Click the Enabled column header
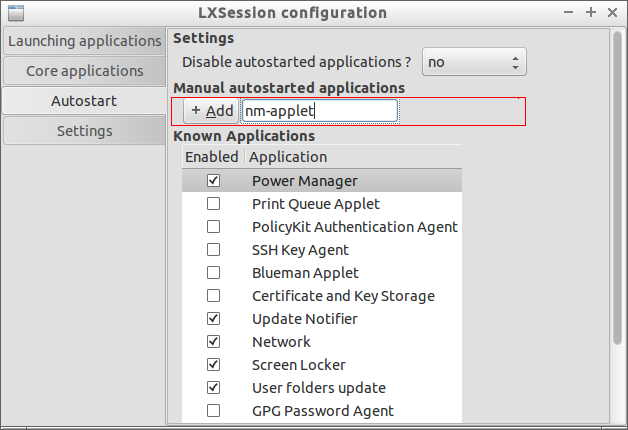The height and width of the screenshot is (430, 628). (212, 157)
